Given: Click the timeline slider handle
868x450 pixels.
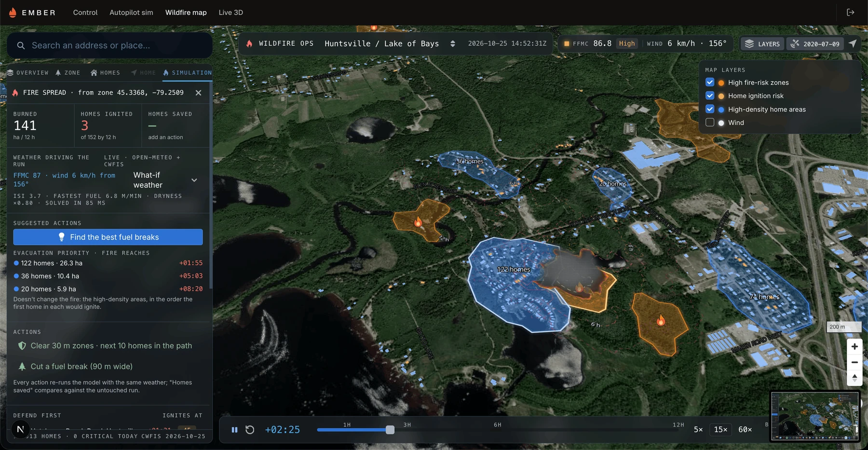Looking at the screenshot, I should coord(390,430).
